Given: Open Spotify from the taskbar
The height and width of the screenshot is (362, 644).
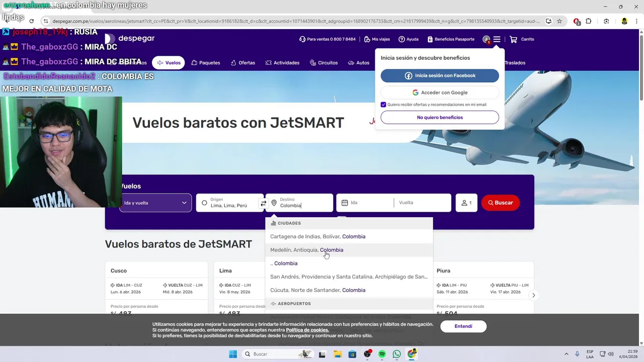Looking at the screenshot, I should 382,354.
